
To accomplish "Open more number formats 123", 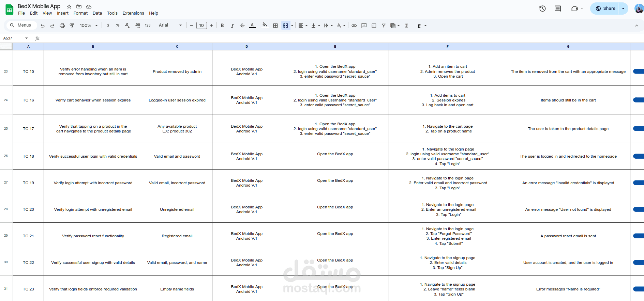I will [148, 26].
